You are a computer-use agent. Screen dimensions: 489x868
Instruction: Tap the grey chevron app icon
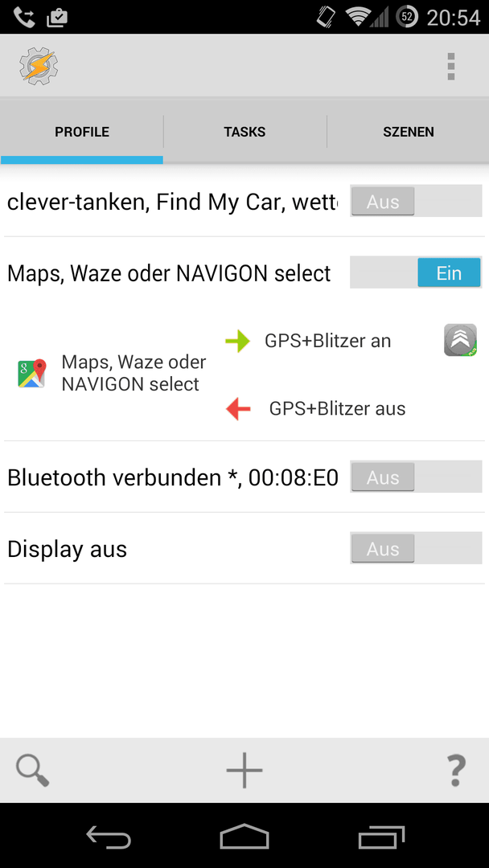(460, 340)
